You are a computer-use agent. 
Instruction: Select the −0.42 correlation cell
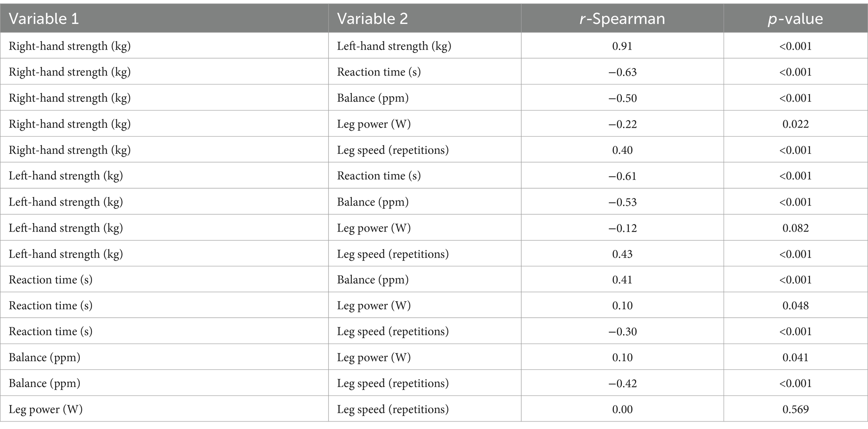(622, 383)
